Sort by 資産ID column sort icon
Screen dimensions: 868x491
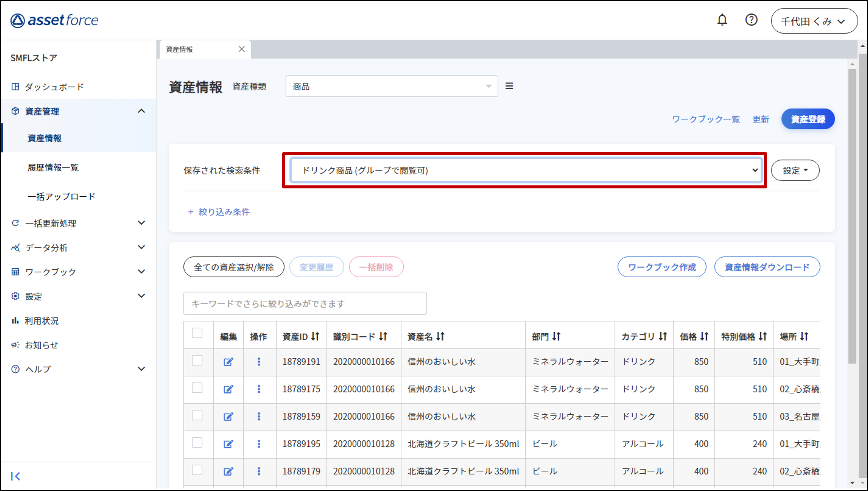[x=315, y=336]
